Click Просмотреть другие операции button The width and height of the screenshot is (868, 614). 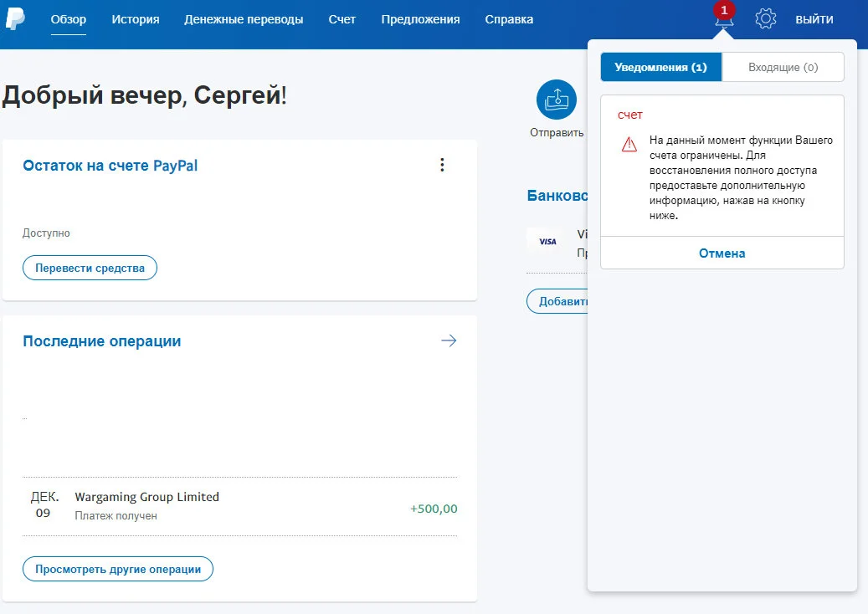[x=118, y=569]
